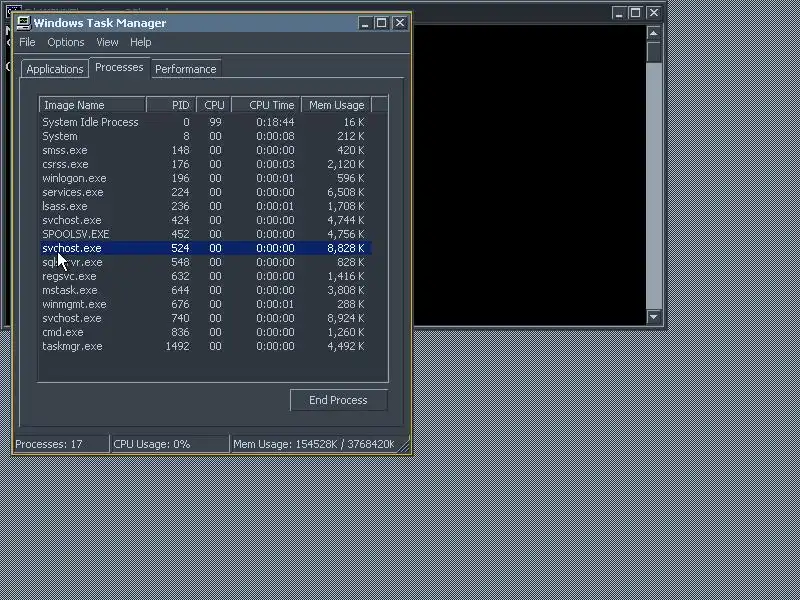Open the Options menu

coord(66,42)
